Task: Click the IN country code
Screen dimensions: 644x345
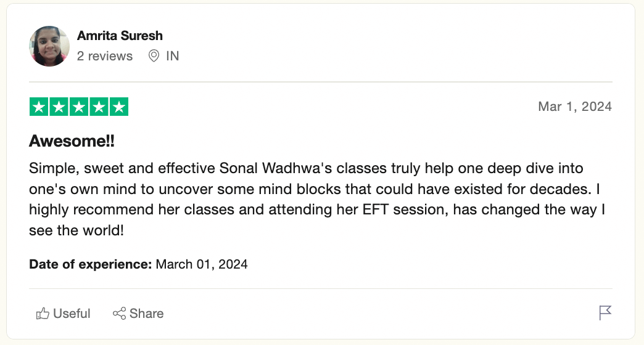Action: click(173, 56)
